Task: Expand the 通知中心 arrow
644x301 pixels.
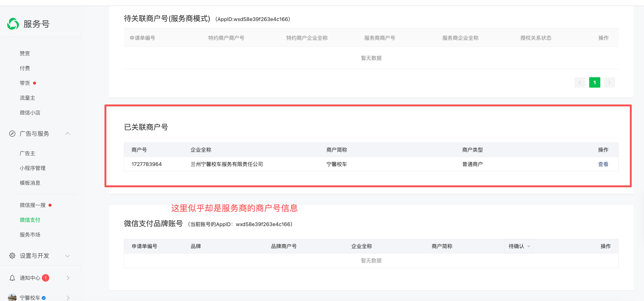Action: tap(68, 278)
